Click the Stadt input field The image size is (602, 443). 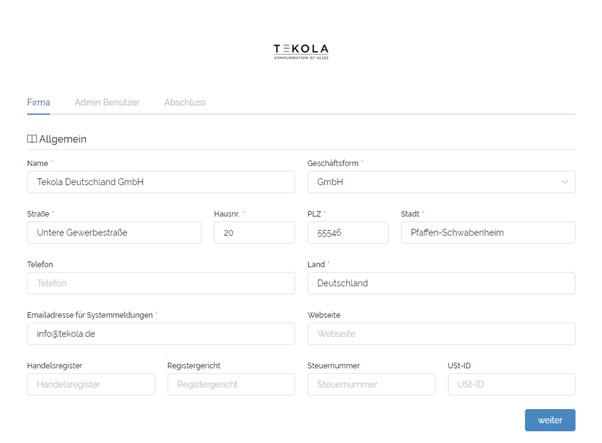488,233
